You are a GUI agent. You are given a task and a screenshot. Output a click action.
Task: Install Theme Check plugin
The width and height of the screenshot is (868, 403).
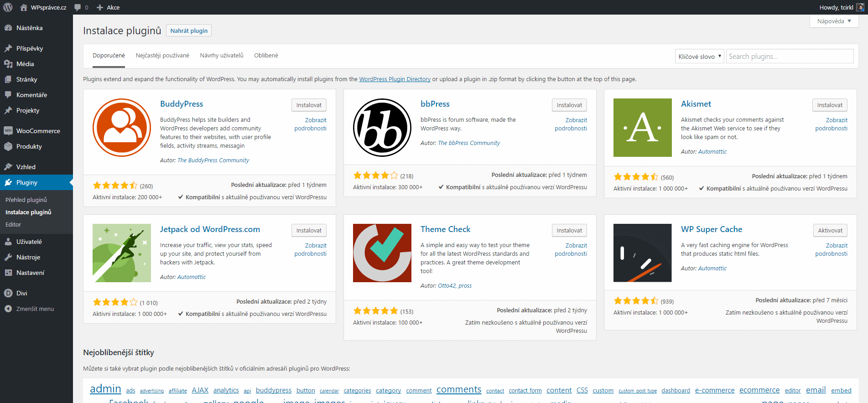(569, 230)
